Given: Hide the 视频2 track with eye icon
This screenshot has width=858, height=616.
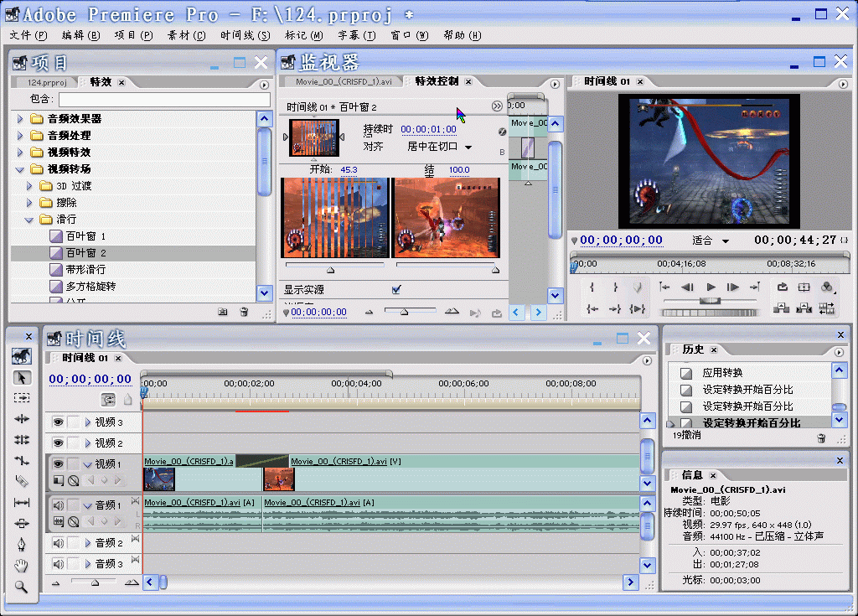Looking at the screenshot, I should (x=58, y=443).
